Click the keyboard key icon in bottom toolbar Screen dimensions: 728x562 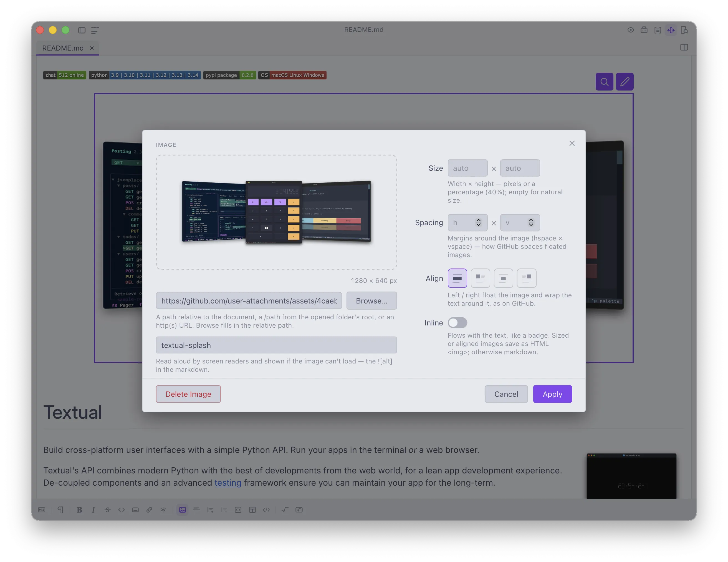pos(135,510)
